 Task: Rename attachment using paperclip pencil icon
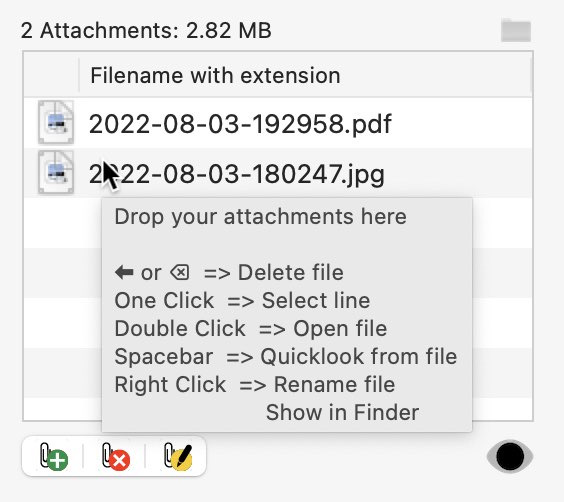[178, 456]
